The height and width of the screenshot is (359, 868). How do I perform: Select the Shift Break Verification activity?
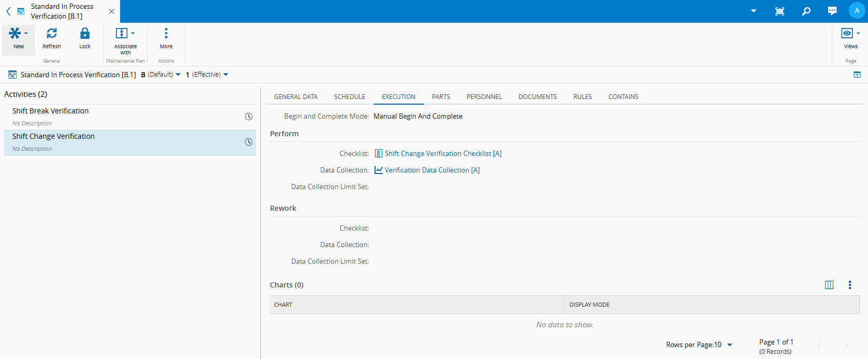tap(51, 111)
